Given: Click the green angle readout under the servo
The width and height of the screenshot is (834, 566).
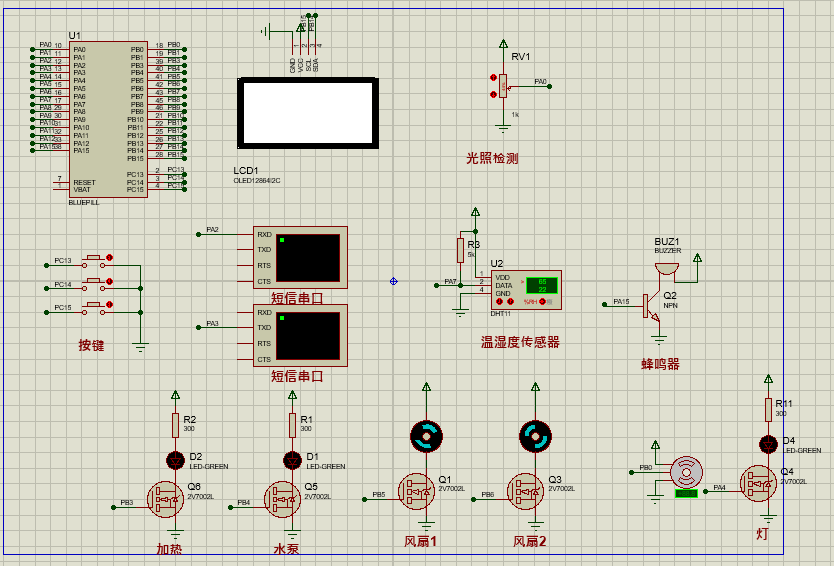Looking at the screenshot, I should coord(686,494).
